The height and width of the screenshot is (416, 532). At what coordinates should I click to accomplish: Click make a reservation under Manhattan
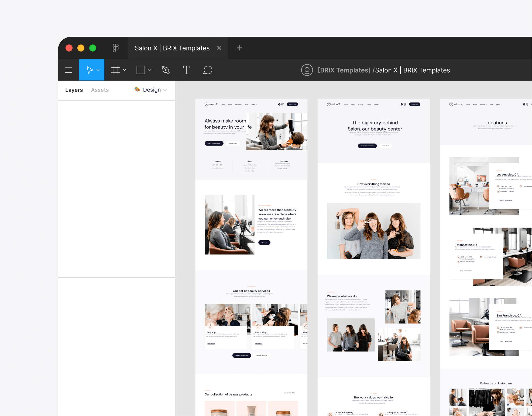(x=466, y=271)
